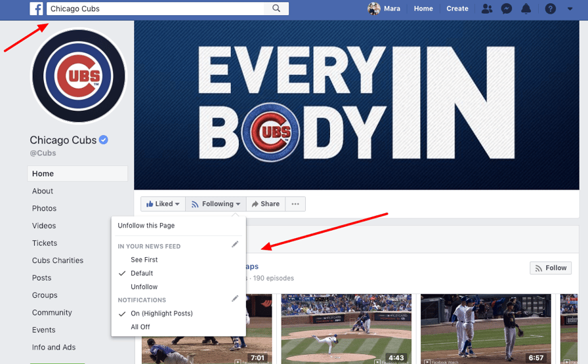Open the Tickets section

point(45,243)
